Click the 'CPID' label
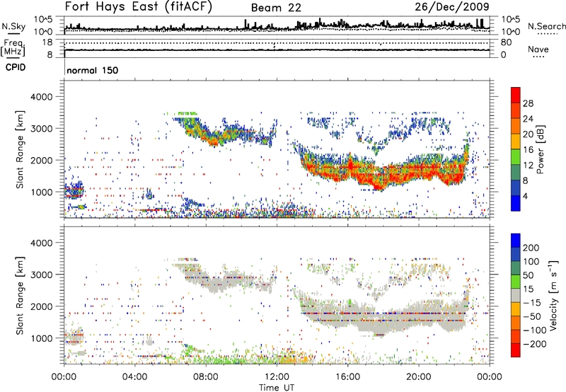Viewport: 566px width, 392px height. coord(16,67)
